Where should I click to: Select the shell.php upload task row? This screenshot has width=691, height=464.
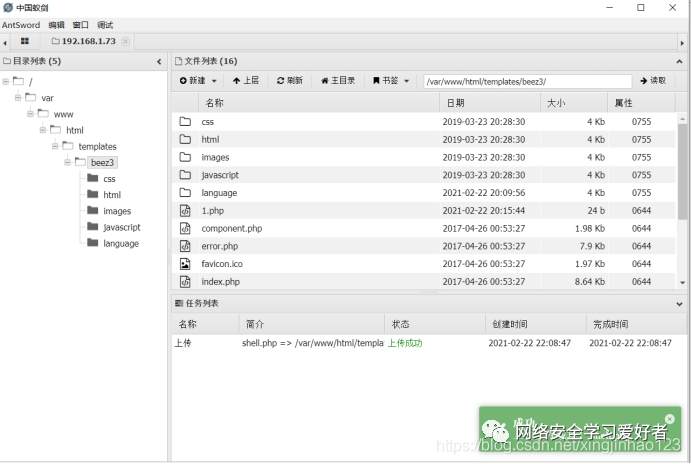click(428, 343)
